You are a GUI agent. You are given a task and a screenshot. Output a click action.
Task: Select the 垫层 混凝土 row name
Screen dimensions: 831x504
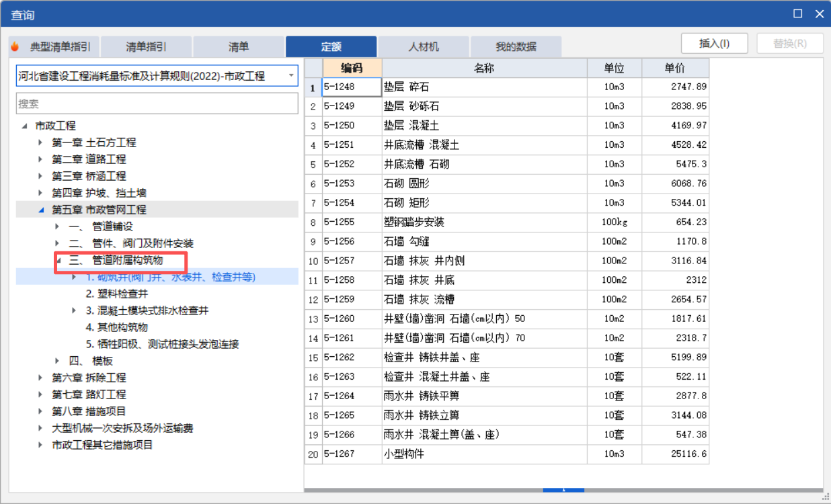point(484,126)
